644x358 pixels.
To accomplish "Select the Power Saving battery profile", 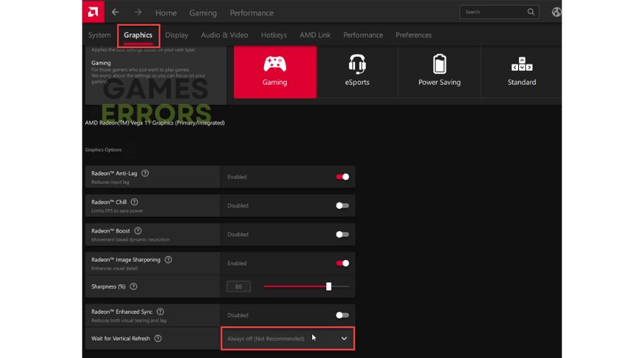I will coord(439,72).
